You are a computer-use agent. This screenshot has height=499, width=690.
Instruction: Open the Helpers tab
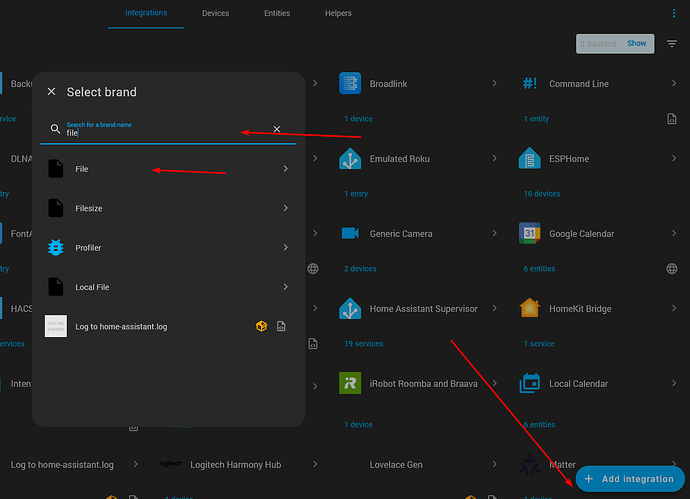tap(338, 13)
